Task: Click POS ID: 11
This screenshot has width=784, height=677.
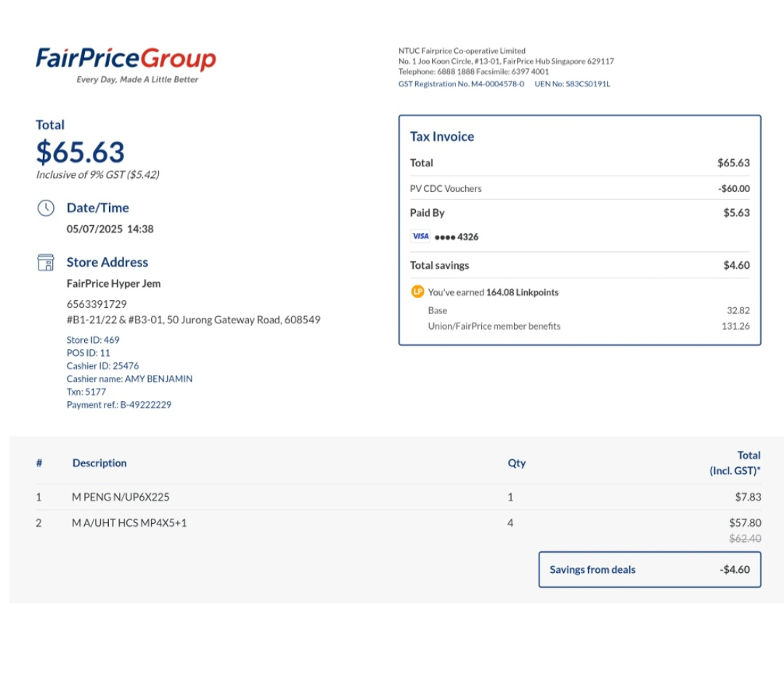Action: click(x=88, y=353)
